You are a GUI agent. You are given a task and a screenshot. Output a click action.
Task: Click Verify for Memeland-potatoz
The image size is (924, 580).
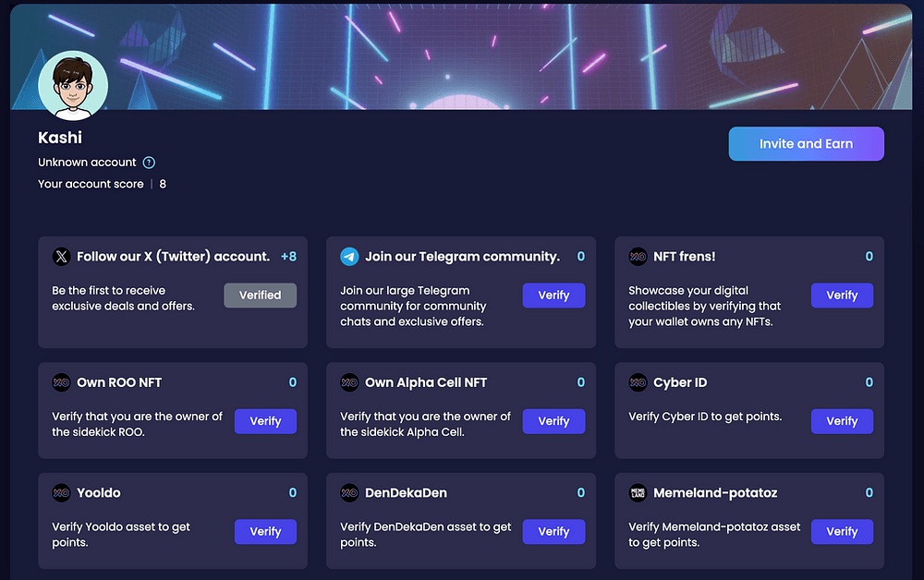[842, 532]
